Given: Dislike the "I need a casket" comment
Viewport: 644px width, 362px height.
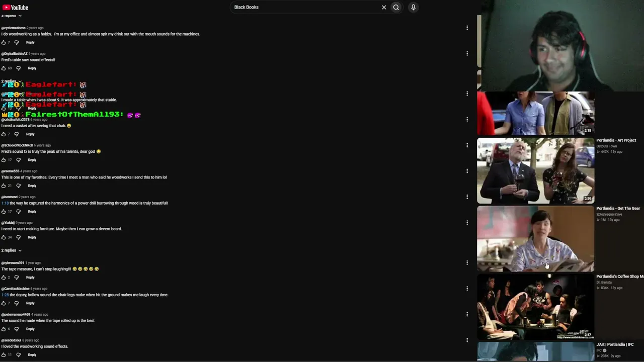Looking at the screenshot, I should (x=17, y=134).
